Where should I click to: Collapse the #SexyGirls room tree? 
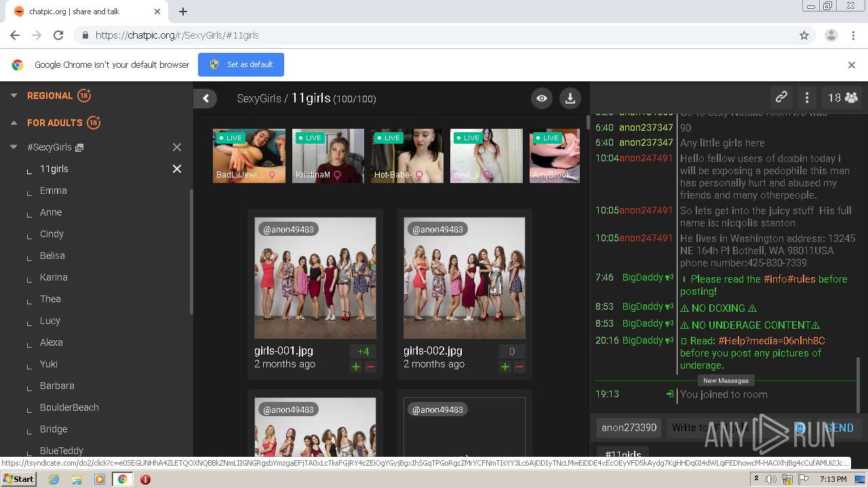click(14, 147)
